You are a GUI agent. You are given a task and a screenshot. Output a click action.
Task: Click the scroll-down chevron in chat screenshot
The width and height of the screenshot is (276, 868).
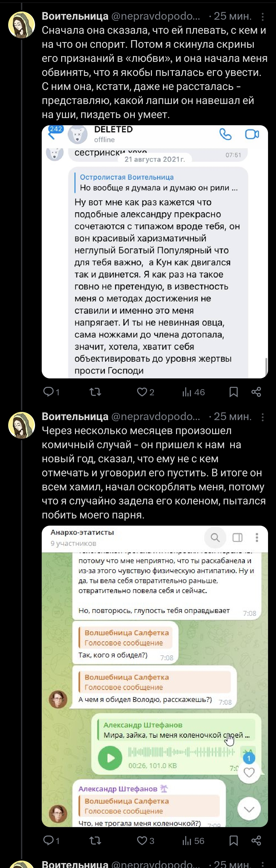coord(249,809)
